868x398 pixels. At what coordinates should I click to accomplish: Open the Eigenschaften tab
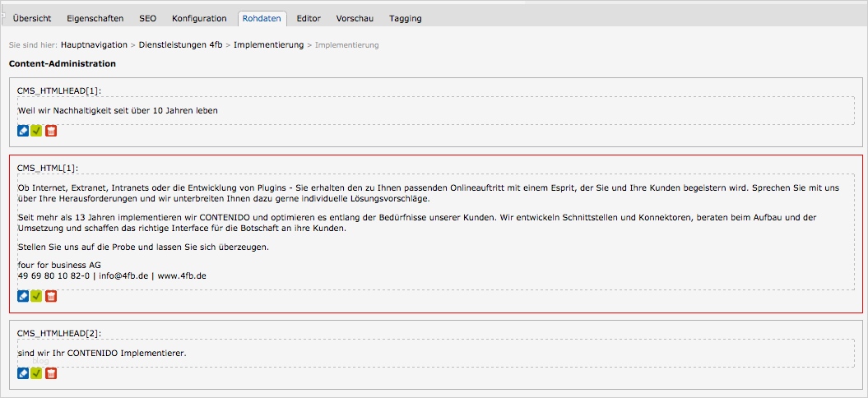pos(96,18)
